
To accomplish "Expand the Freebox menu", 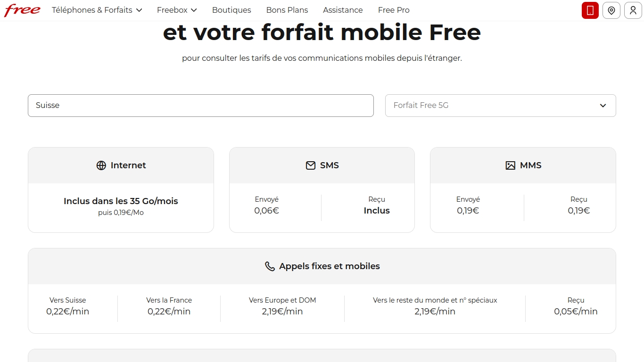I will pyautogui.click(x=177, y=10).
